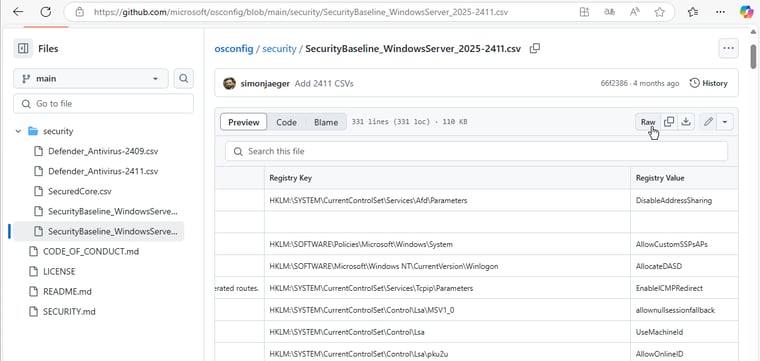760x361 pixels.
Task: Go to osconfig repository breadcrumb link
Action: (234, 49)
